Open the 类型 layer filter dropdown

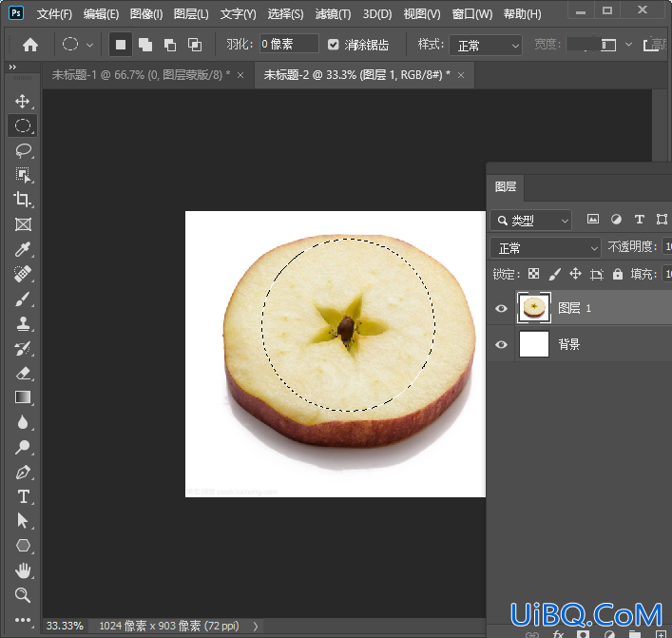pos(530,221)
